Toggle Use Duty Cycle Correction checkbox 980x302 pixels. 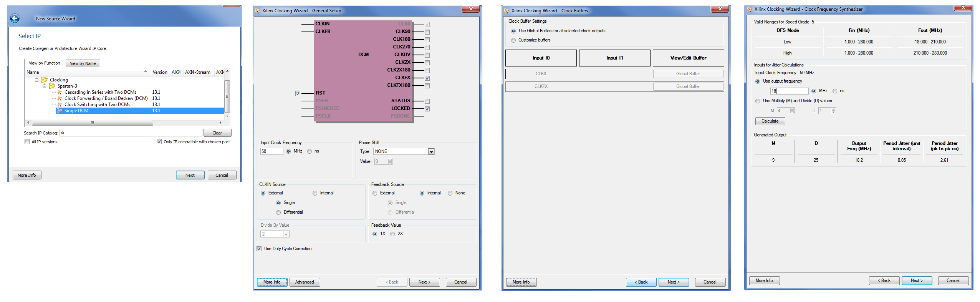(x=259, y=249)
